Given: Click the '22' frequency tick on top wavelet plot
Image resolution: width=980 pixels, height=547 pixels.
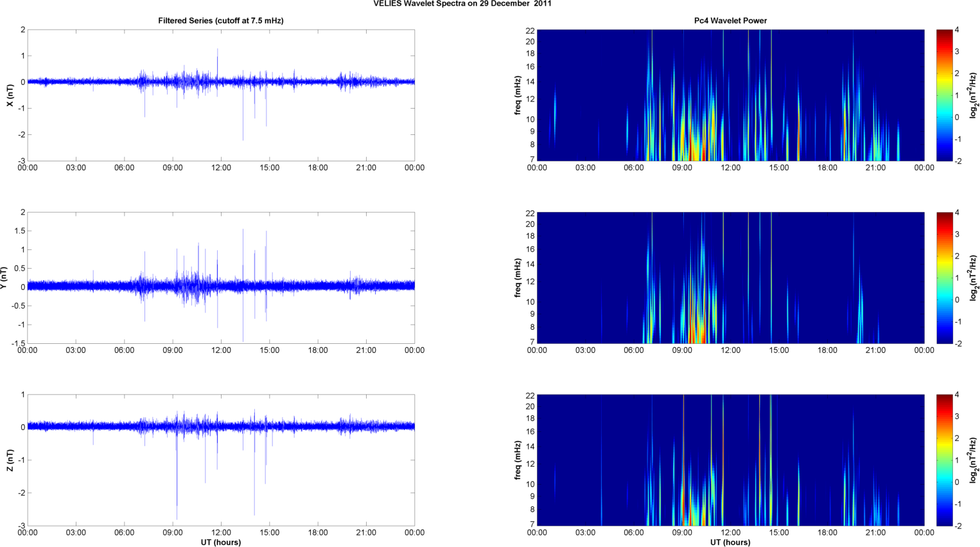Looking at the screenshot, I should 530,31.
